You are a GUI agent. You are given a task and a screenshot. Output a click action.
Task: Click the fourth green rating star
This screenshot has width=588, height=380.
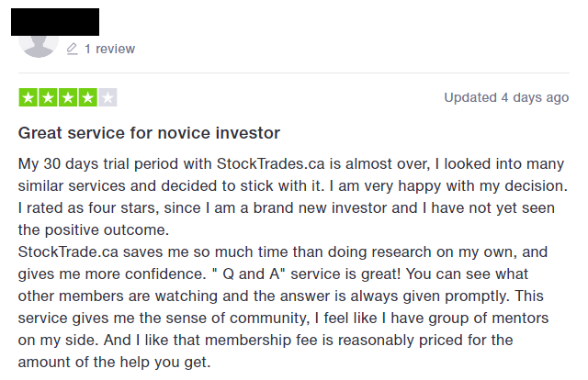click(x=88, y=97)
